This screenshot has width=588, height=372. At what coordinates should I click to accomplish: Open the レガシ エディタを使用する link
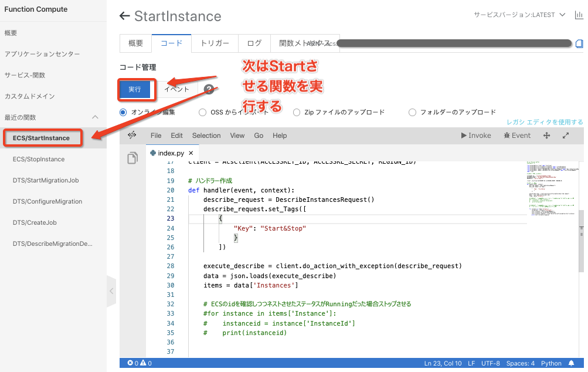coord(545,122)
